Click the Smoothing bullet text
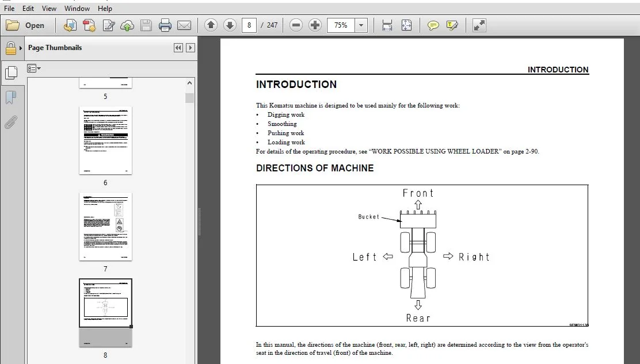This screenshot has height=364, width=640. click(x=282, y=124)
